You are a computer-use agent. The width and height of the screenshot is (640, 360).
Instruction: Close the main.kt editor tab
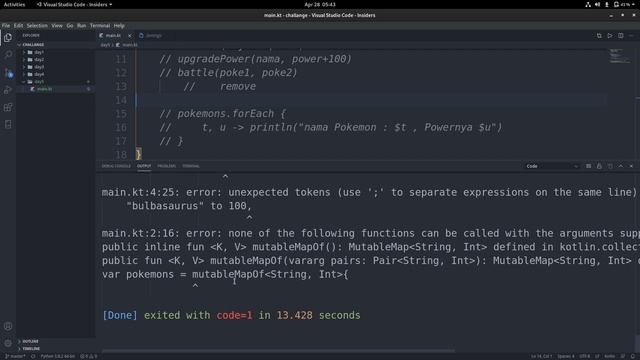[x=129, y=36]
